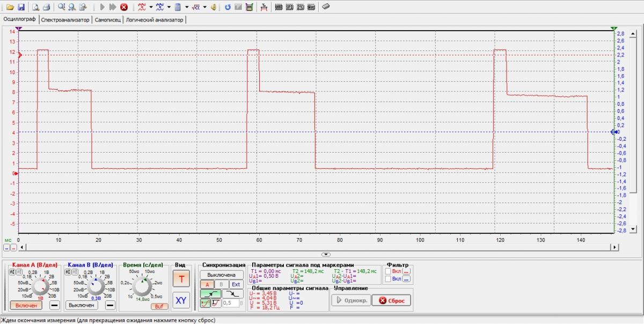The height and width of the screenshot is (324, 644).
Task: Click the speaker sound icon in toolbar
Action: click(214, 7)
